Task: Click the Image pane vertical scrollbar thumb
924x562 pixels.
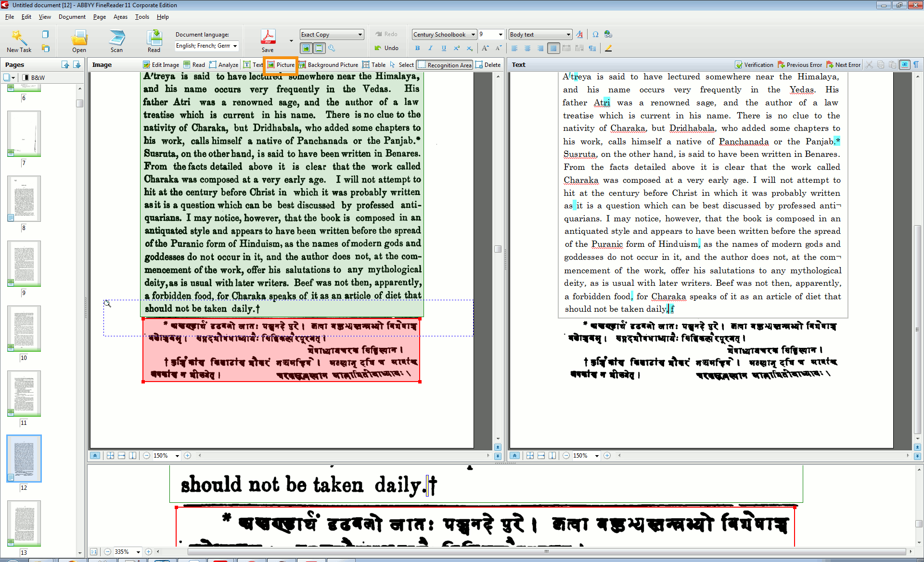Action: [498, 249]
